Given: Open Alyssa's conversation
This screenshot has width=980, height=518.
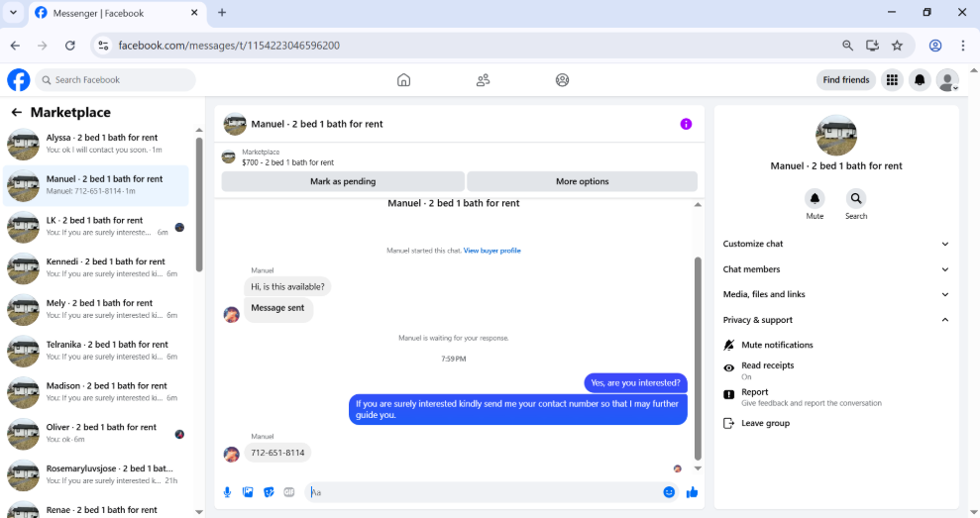Looking at the screenshot, I should click(96, 144).
